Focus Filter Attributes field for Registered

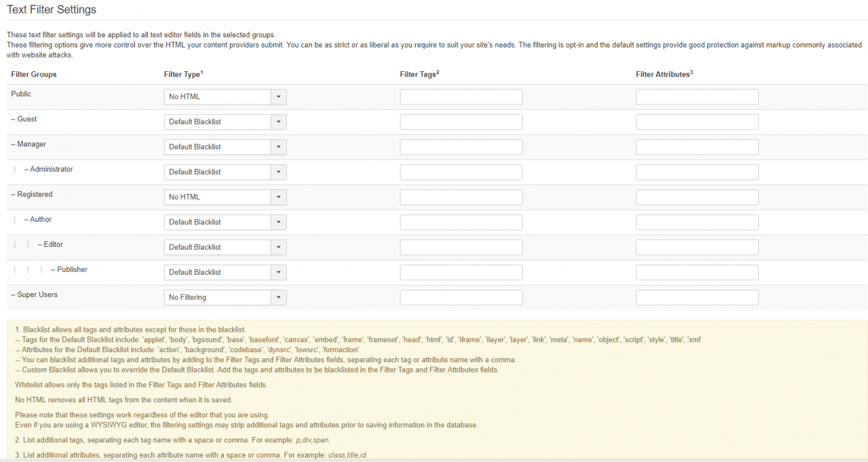[697, 197]
